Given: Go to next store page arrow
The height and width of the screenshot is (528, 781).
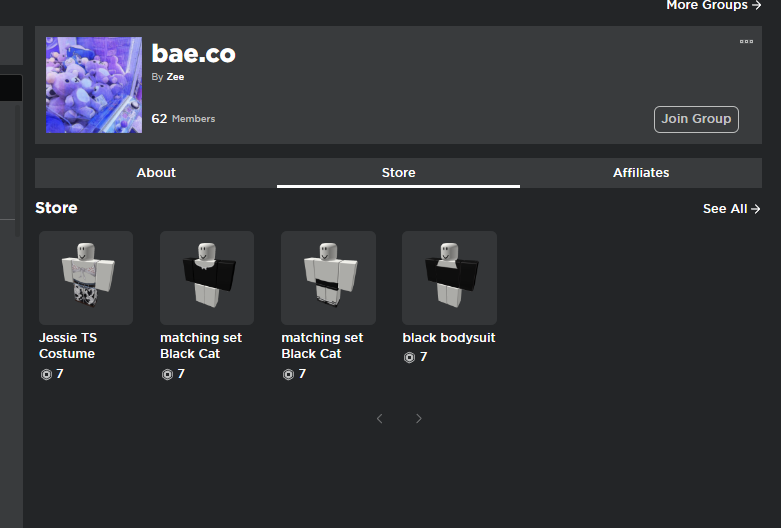Looking at the screenshot, I should point(418,418).
